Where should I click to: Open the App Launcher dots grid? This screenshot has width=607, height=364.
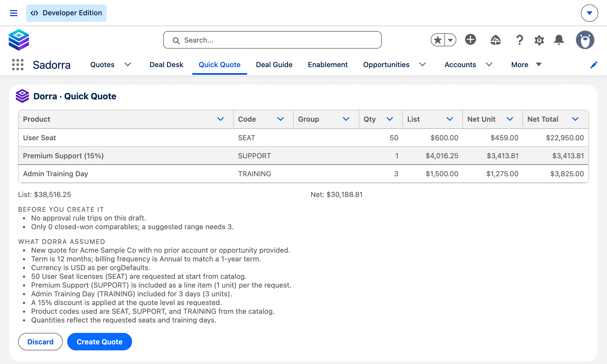point(18,65)
